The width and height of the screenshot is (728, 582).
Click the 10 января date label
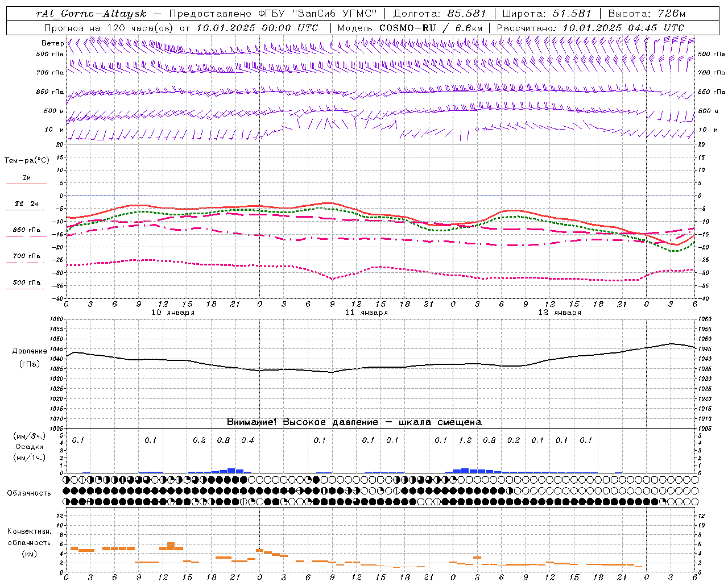(173, 313)
